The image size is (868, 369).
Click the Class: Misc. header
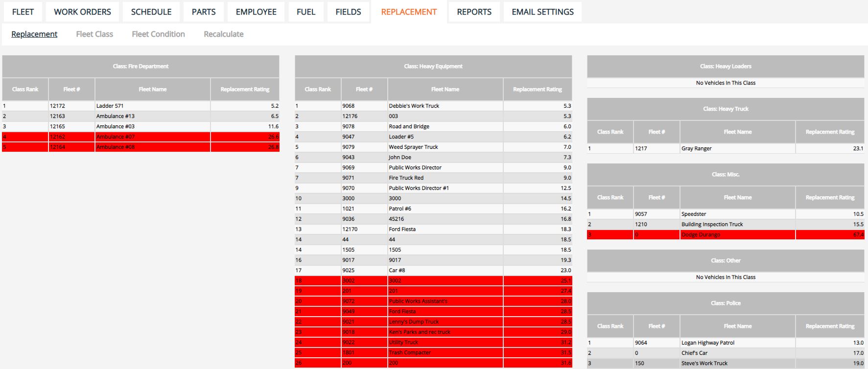726,174
